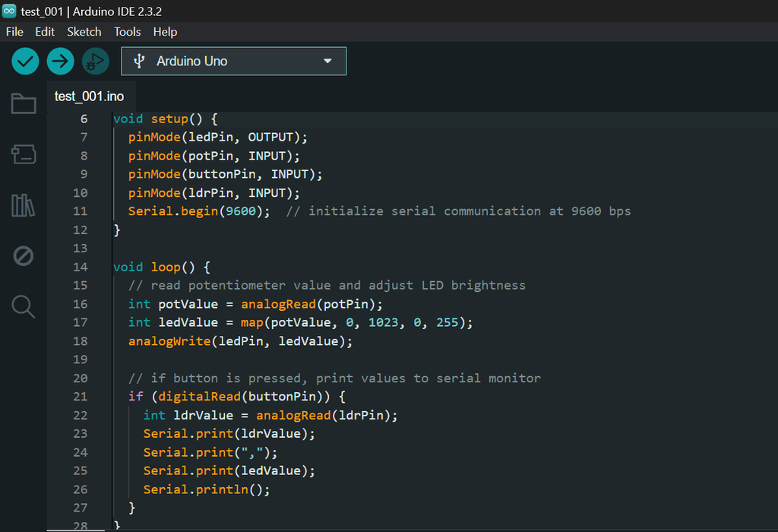Click the Upload arrow button
Viewport: 778px width, 532px height.
61,61
